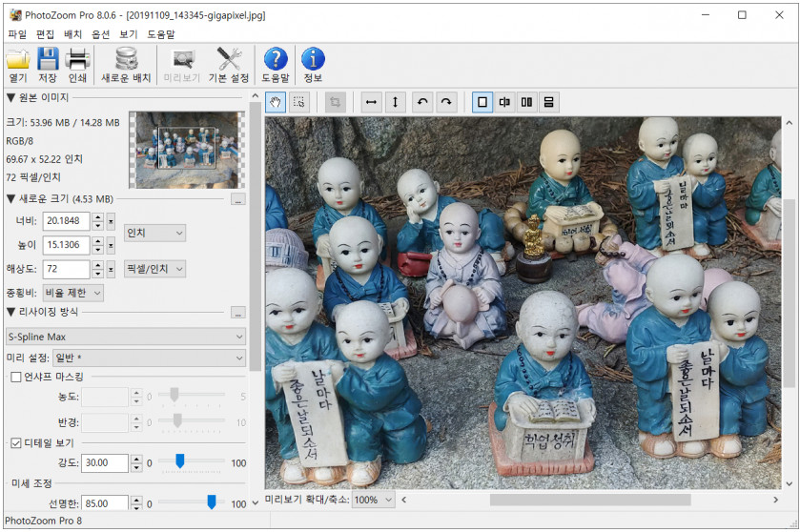Screen dimensions: 800x532
Task: Click the flip horizontal arrow icon
Action: coord(371,102)
